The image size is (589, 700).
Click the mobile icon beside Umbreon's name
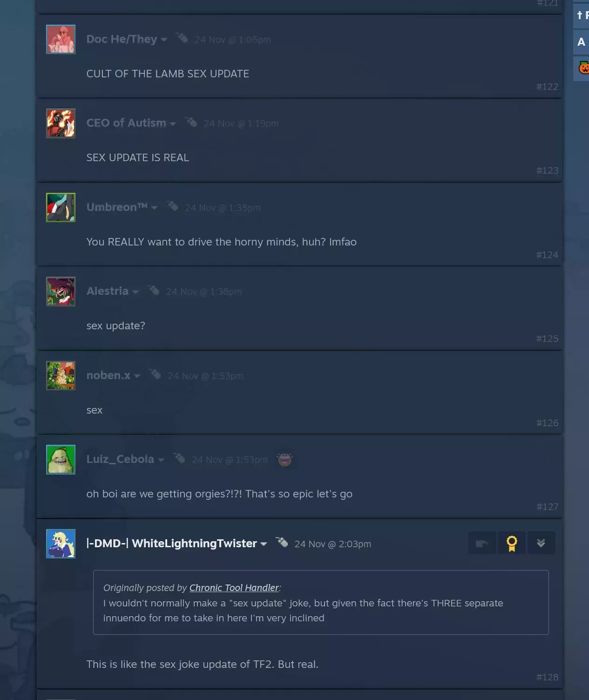click(172, 206)
